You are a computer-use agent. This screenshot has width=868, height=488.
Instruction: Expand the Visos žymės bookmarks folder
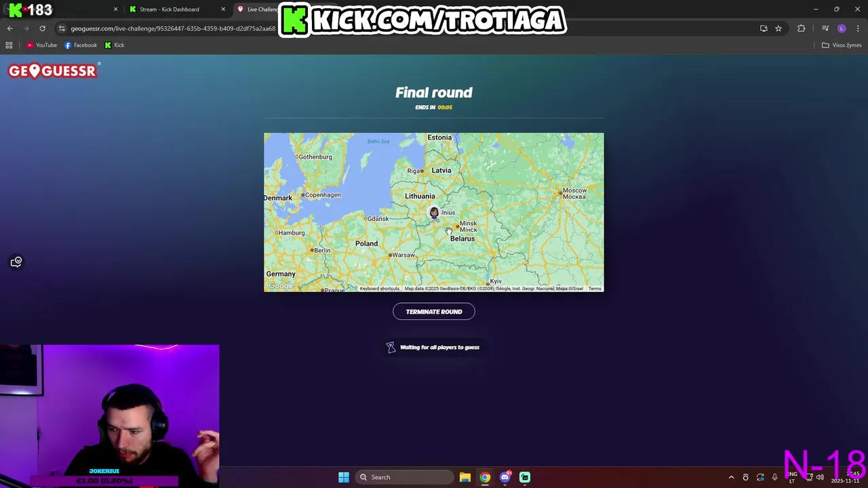[842, 45]
